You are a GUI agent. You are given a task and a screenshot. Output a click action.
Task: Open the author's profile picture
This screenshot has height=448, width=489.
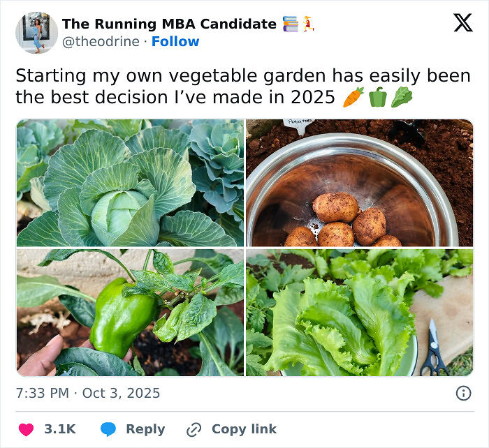coord(36,32)
